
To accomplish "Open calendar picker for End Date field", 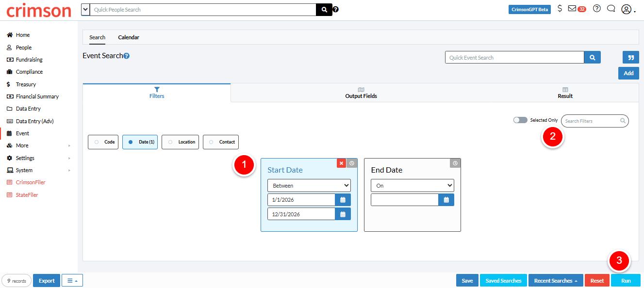I will pos(446,200).
